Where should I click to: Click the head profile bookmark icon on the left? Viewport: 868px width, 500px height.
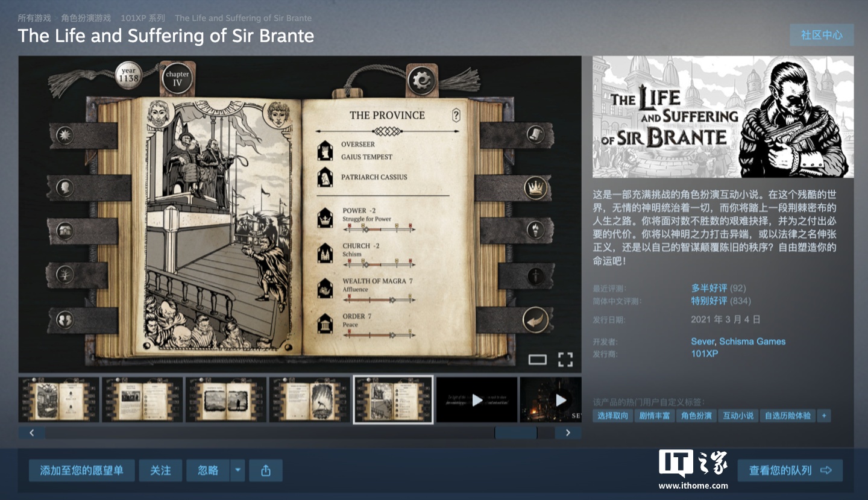point(64,188)
